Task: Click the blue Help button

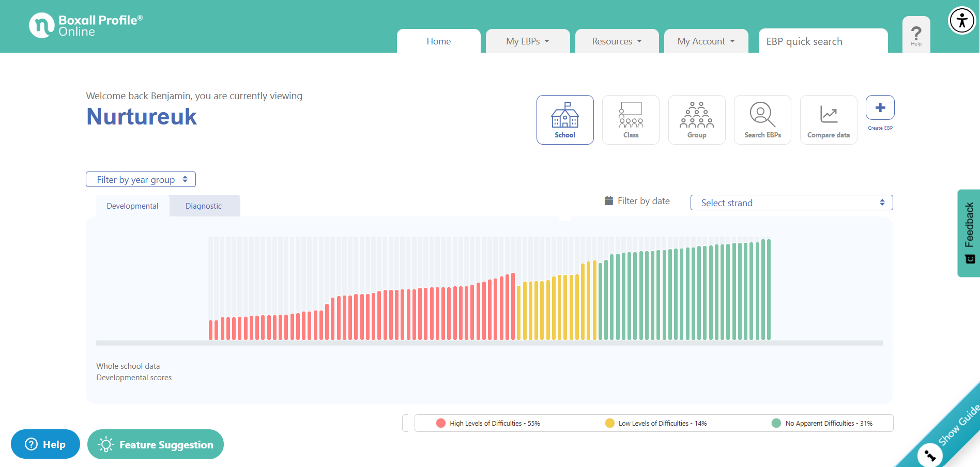Action: [45, 444]
